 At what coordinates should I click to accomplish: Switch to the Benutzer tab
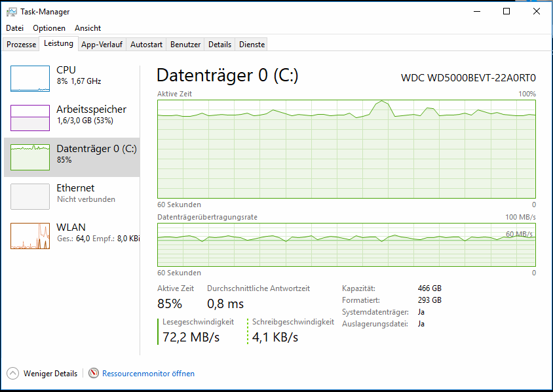point(185,44)
